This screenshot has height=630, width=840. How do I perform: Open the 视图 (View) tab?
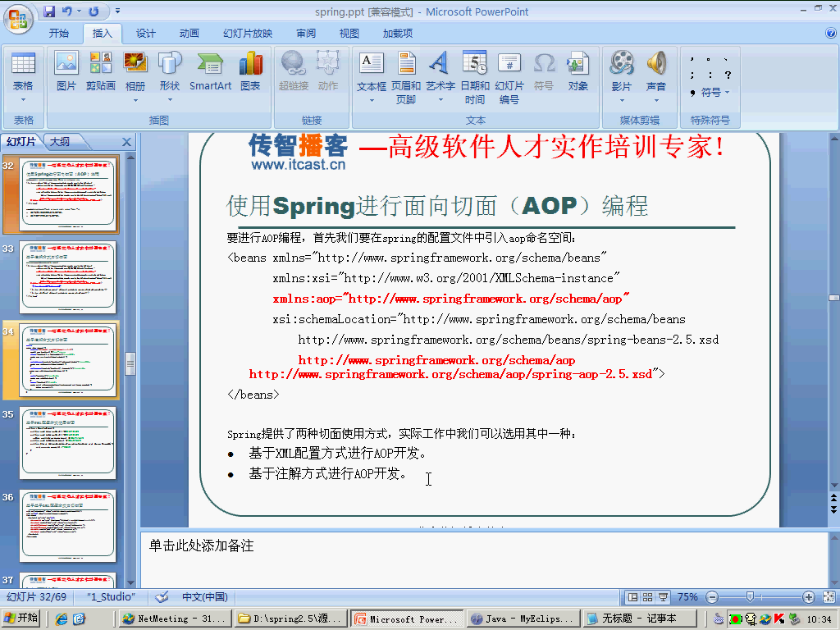pos(349,33)
